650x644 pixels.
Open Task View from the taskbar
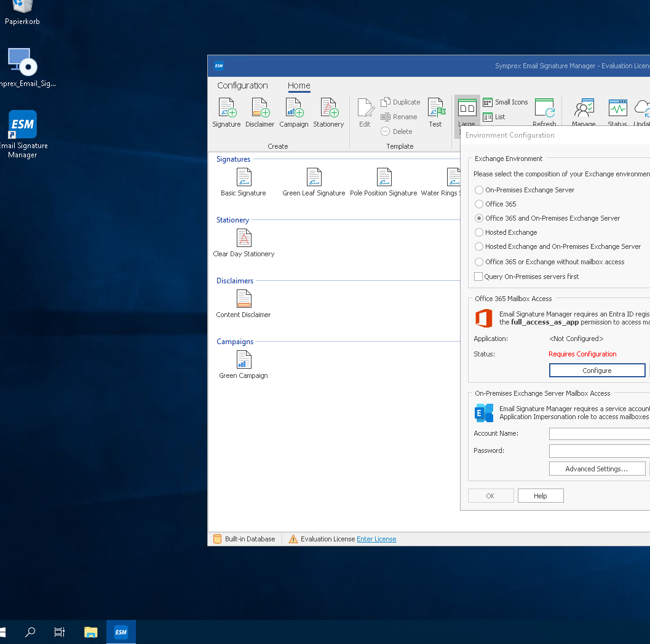click(60, 632)
